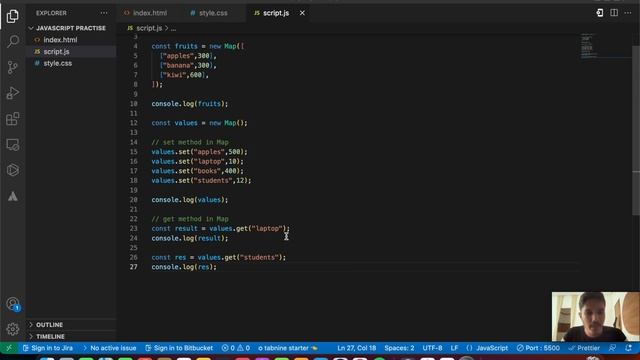640x360 pixels.
Task: Open the Accounts menu in activity bar
Action: point(13,304)
